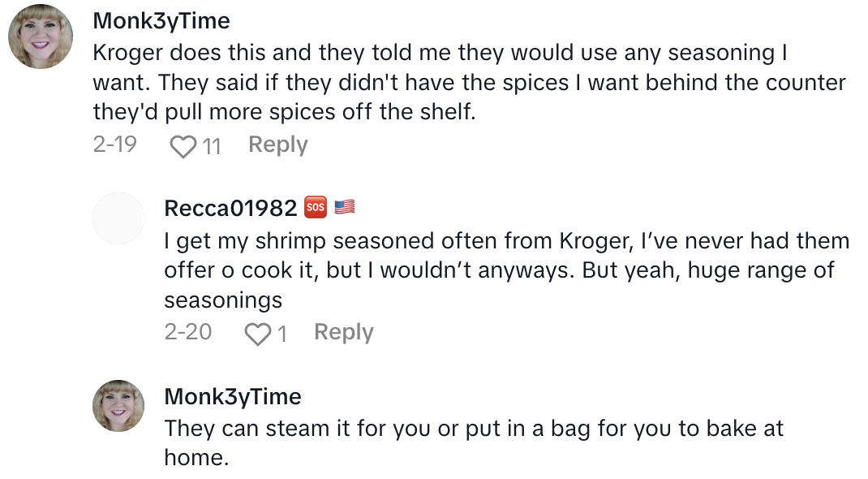The image size is (868, 479).
Task: Open the Monk3yTime username on first comment
Action: (161, 20)
